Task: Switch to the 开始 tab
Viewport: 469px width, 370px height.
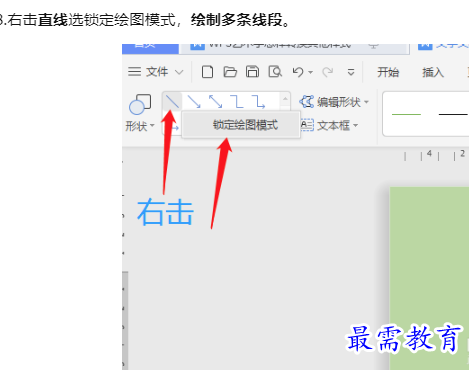Action: point(388,72)
